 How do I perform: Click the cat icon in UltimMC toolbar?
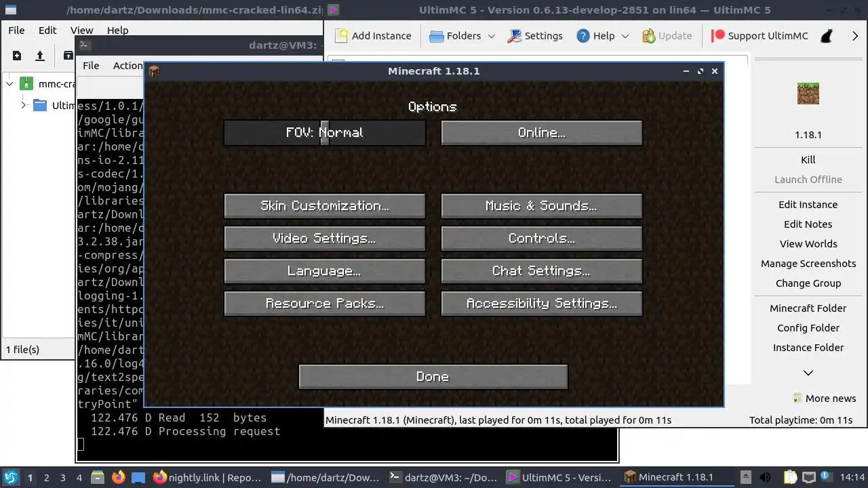tap(827, 36)
